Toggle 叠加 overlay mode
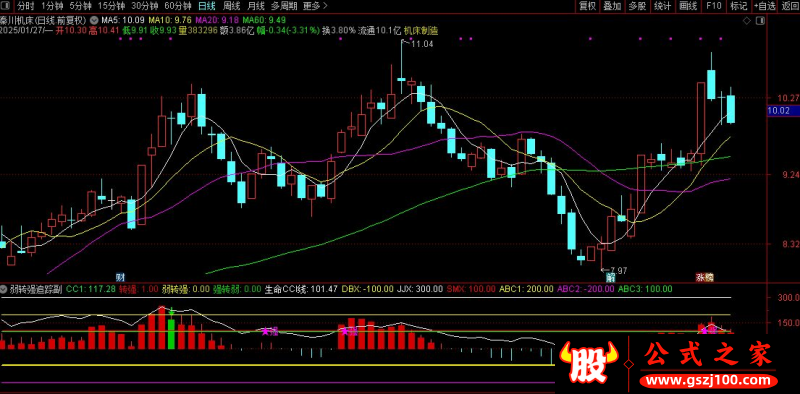Viewport: 800px width, 394px height. click(612, 6)
